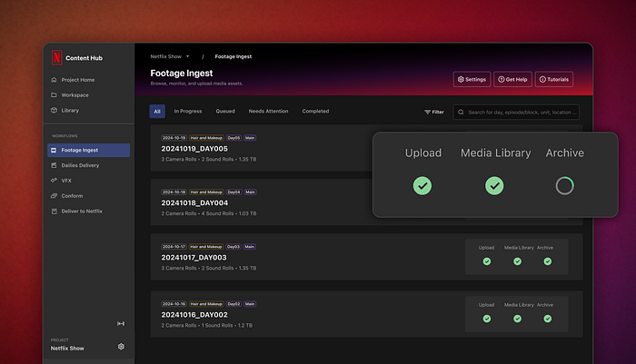Open the 20241017_DAY003 entry
The height and width of the screenshot is (364, 636).
pyautogui.click(x=194, y=258)
